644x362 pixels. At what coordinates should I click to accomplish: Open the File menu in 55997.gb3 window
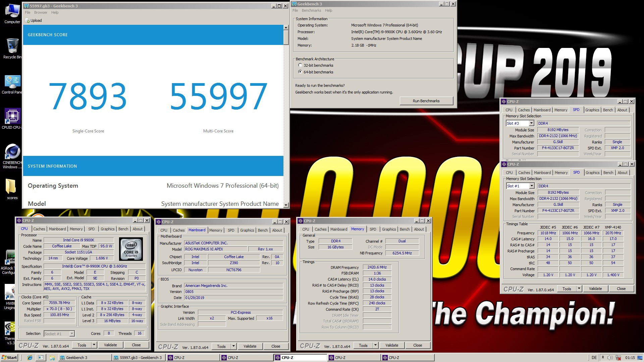tap(28, 12)
